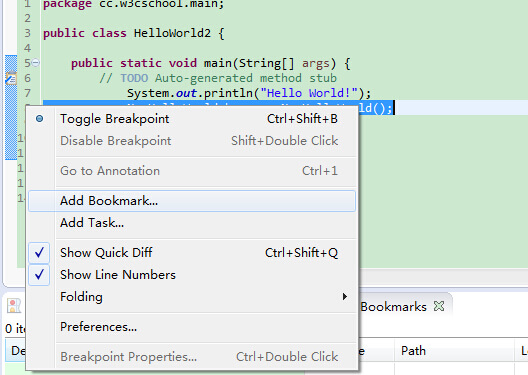
Task: Click the TODO comment text on line 6
Action: pyautogui.click(x=218, y=78)
